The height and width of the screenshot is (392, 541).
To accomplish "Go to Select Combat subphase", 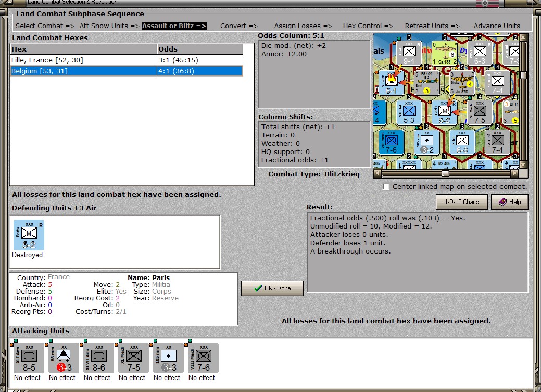I will pos(45,26).
